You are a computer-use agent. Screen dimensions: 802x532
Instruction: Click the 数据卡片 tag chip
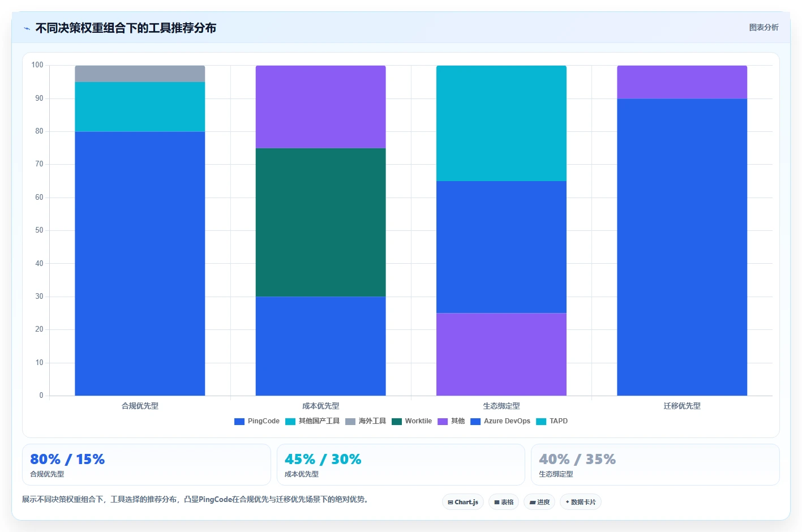click(x=581, y=502)
